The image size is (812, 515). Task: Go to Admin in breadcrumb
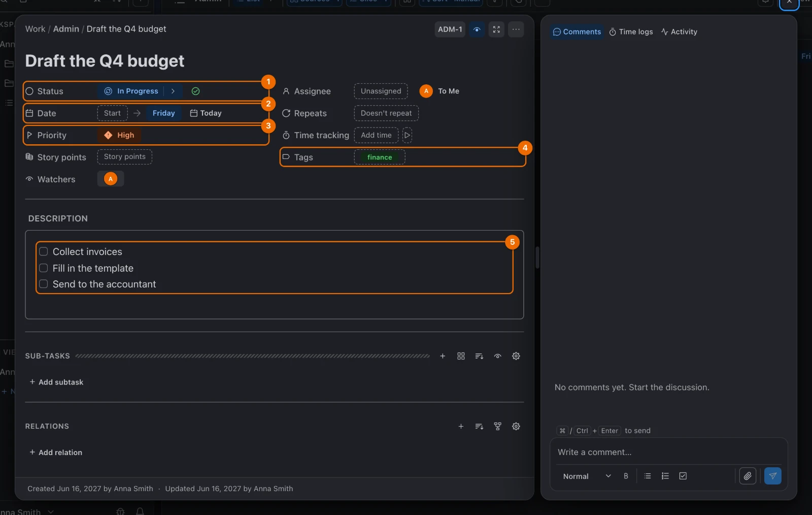66,29
